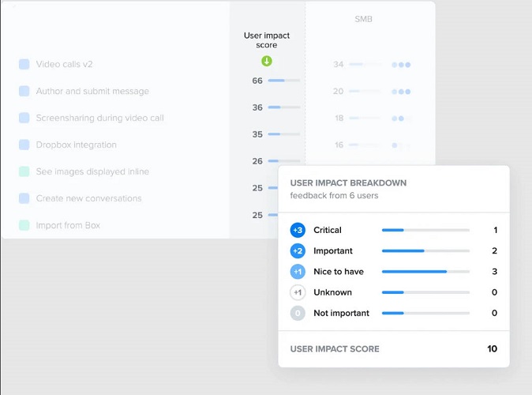Open the SMB column header
This screenshot has width=532, height=395.
coord(363,18)
